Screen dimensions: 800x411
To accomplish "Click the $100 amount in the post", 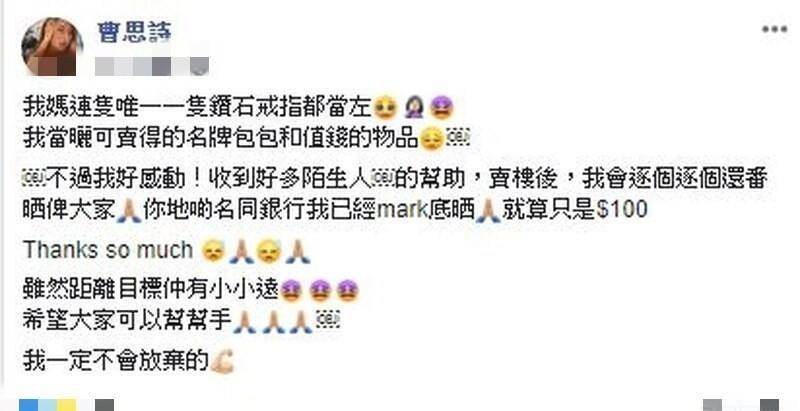I will coord(621,210).
